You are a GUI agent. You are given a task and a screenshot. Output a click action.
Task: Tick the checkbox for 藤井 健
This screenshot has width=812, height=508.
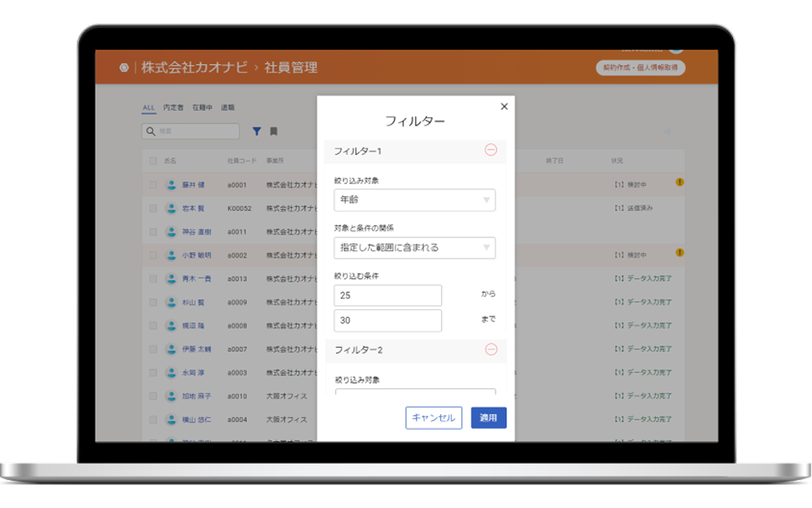(x=153, y=185)
